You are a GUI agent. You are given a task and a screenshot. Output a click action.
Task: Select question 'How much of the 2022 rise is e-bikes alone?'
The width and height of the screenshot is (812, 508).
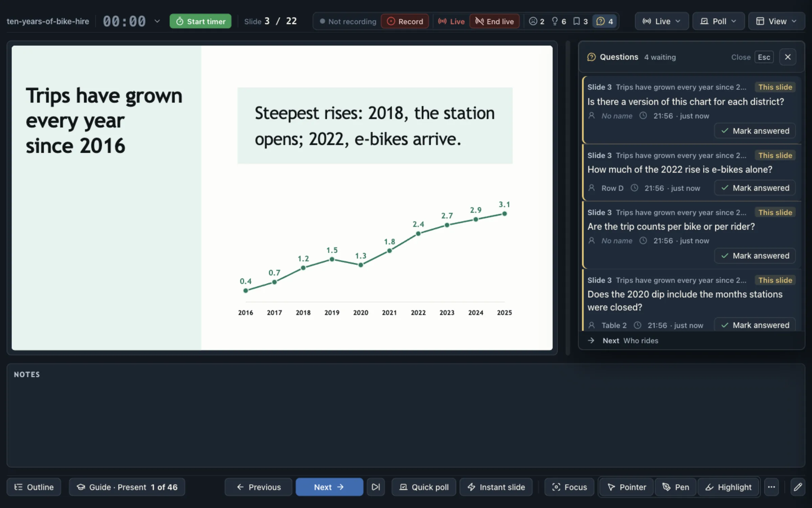tap(680, 169)
